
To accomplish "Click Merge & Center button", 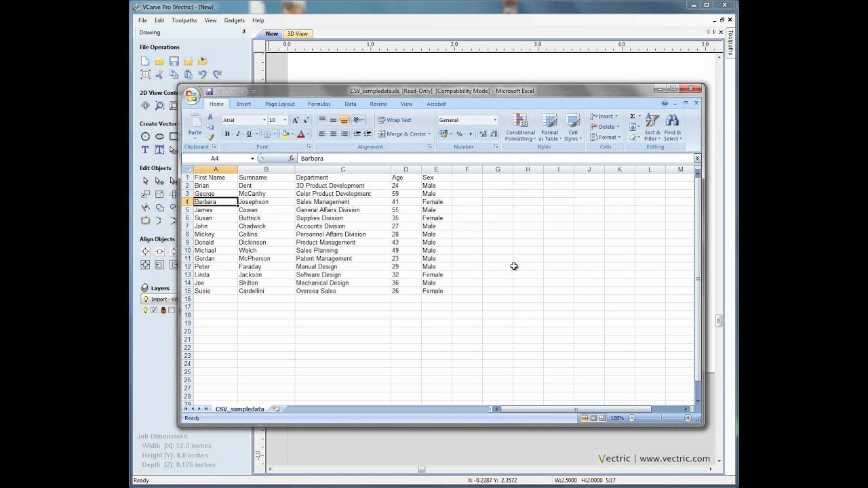I will (x=404, y=134).
